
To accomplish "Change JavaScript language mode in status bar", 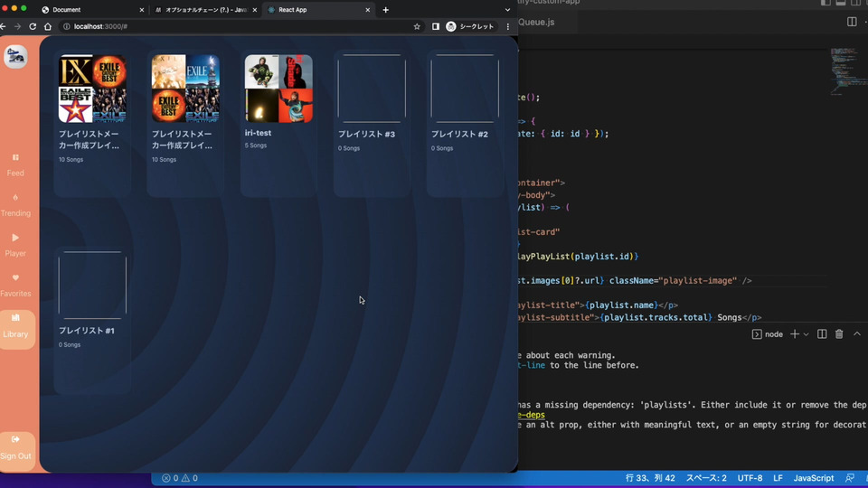I will [814, 478].
